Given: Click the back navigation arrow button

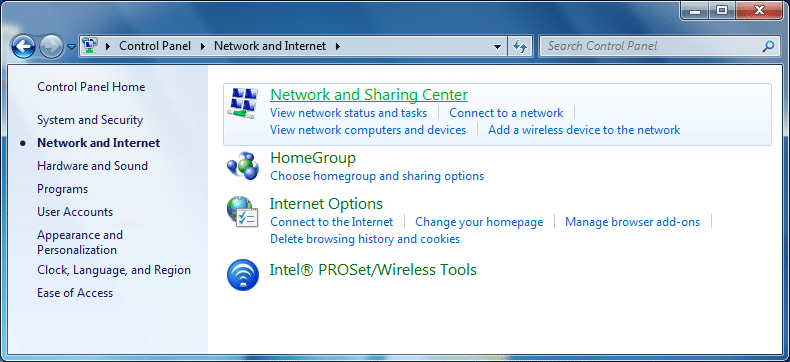Looking at the screenshot, I should click(x=23, y=47).
